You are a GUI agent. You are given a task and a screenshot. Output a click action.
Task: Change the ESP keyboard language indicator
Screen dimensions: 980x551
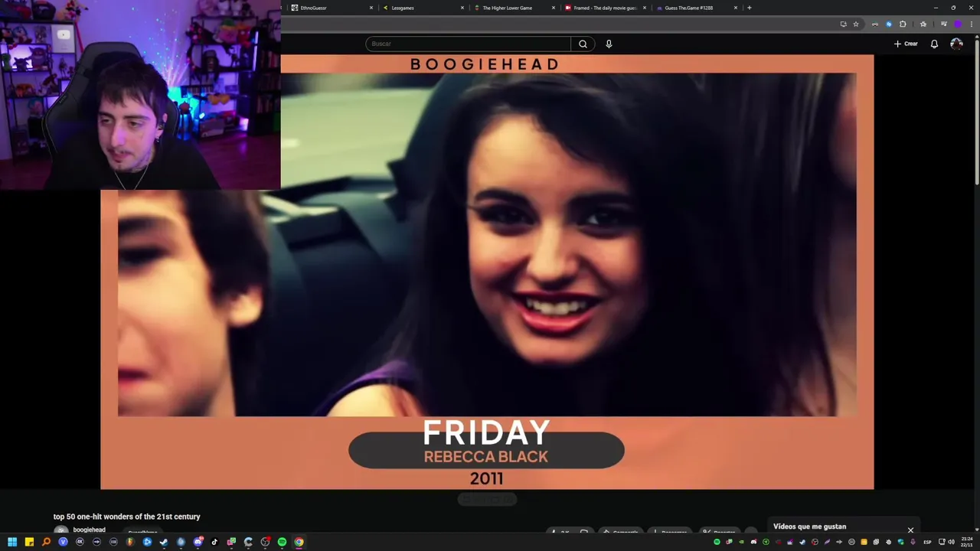tap(927, 542)
